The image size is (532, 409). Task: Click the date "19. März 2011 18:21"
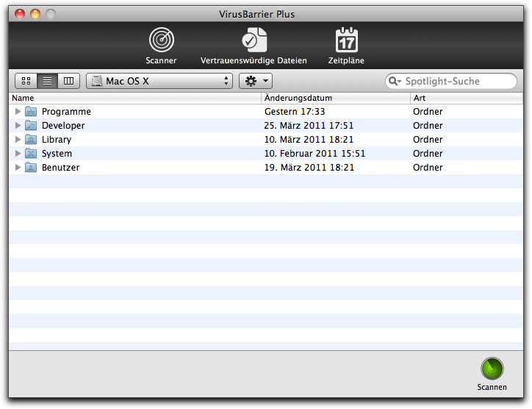pyautogui.click(x=309, y=168)
